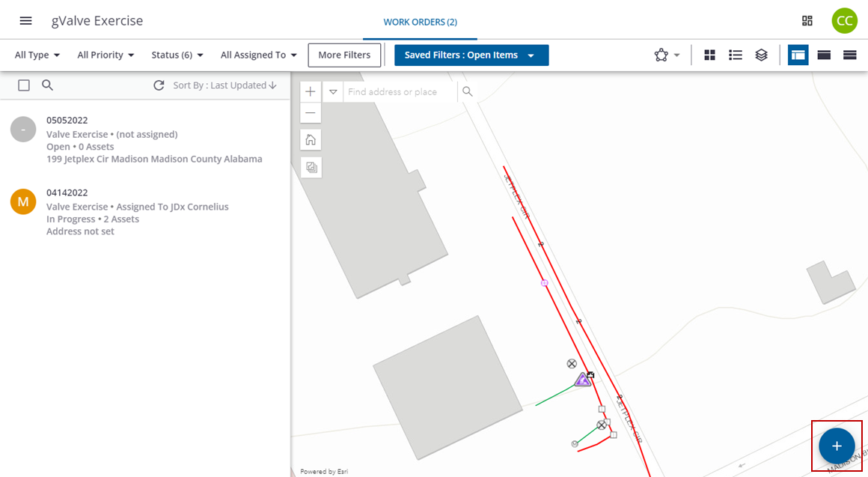
Task: Select the Work Orders (2) tab
Action: tap(420, 22)
